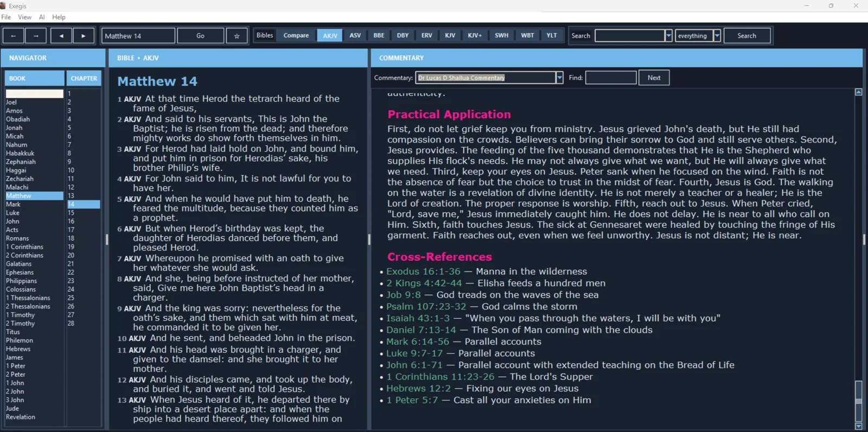Click the Next find button
Screen dimensions: 868x432
(x=654, y=78)
